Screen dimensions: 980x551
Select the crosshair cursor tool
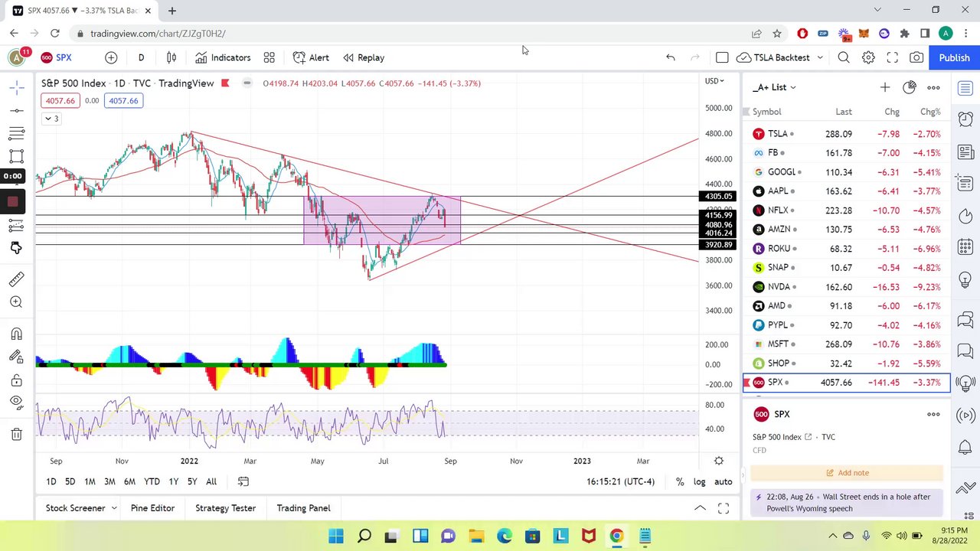pyautogui.click(x=16, y=88)
